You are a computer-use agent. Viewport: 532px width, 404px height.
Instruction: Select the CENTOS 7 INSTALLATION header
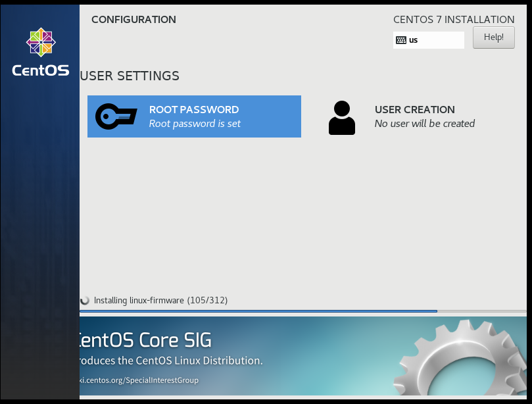pos(453,19)
